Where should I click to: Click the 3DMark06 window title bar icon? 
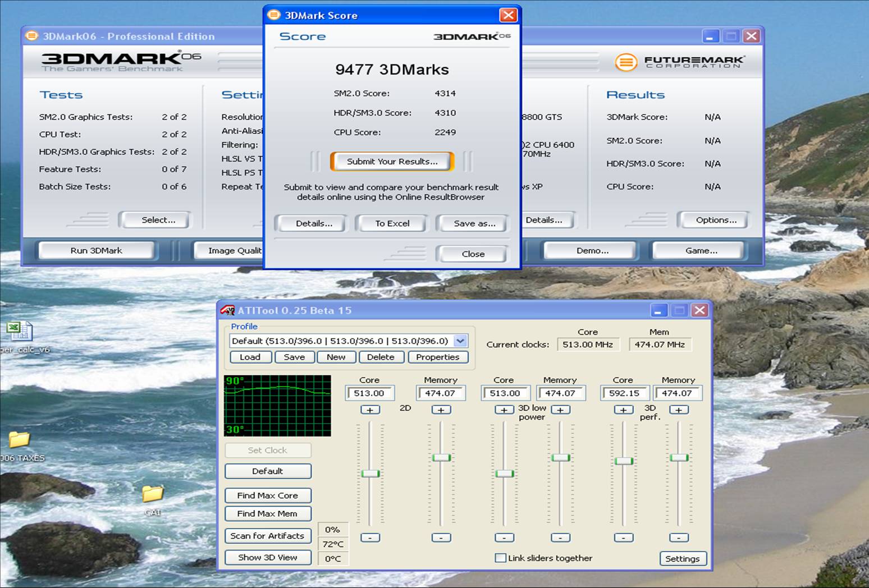pyautogui.click(x=31, y=36)
